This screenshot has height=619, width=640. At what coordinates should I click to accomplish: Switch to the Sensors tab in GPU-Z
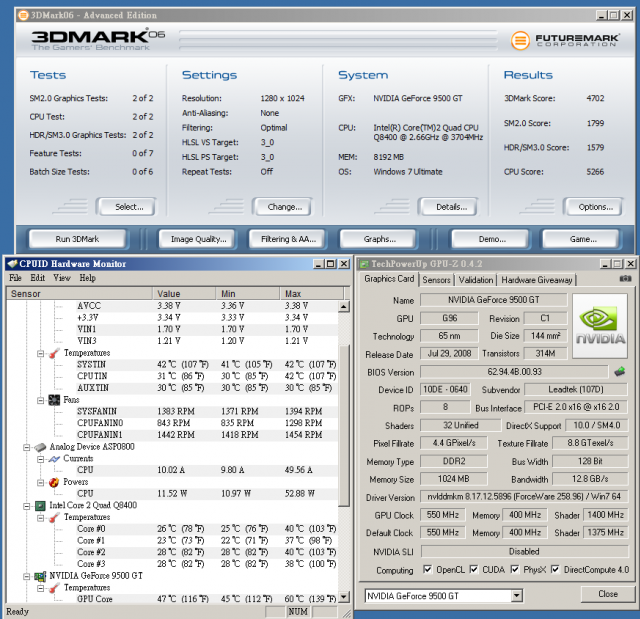point(436,280)
